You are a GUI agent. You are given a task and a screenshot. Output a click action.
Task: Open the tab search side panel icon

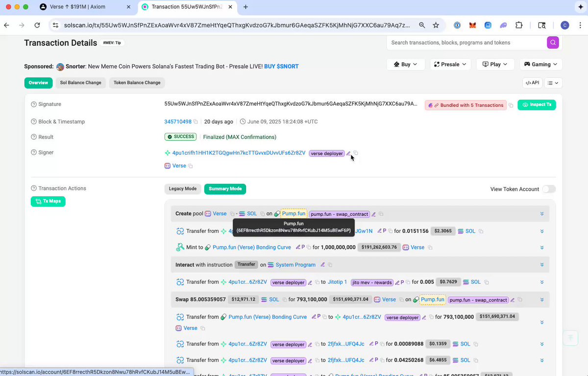541,25
